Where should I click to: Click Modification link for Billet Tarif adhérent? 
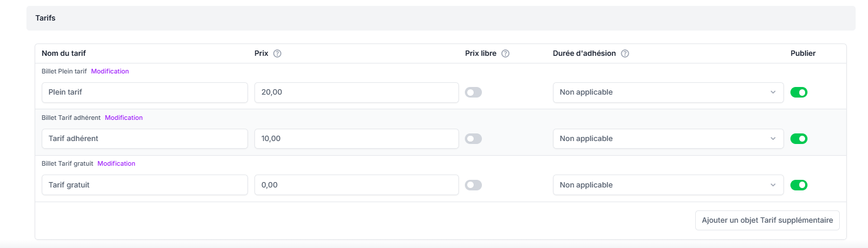pyautogui.click(x=123, y=118)
